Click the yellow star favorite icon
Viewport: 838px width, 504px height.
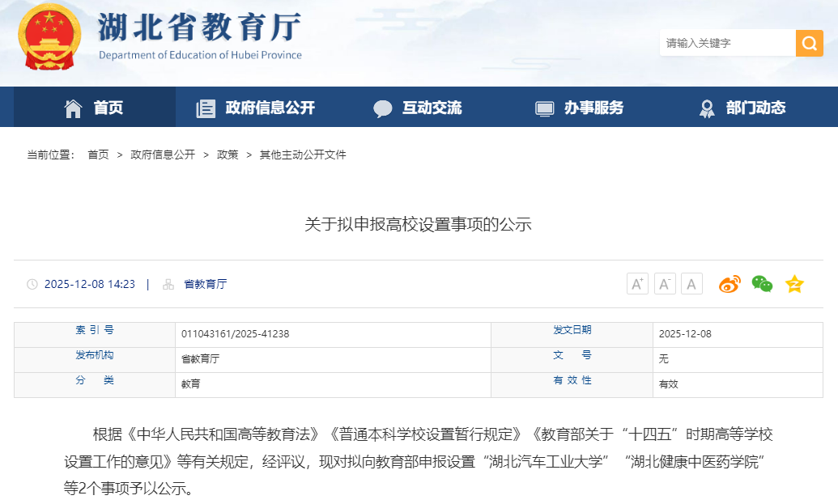pyautogui.click(x=794, y=284)
